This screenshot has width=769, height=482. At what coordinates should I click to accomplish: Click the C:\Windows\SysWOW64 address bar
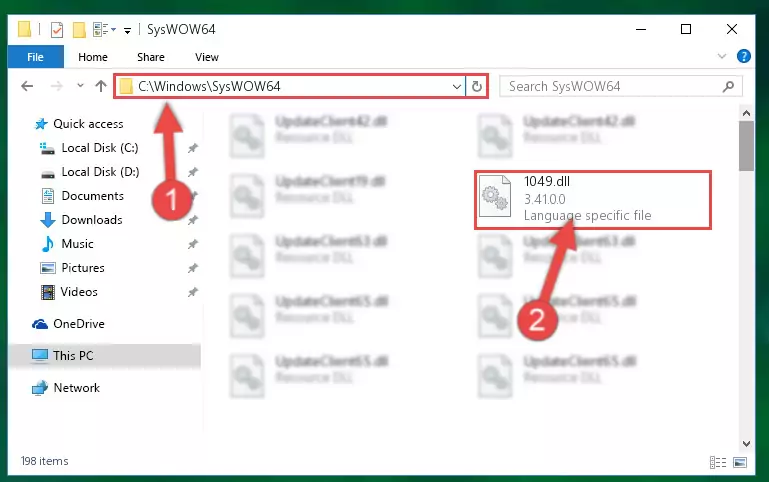(289, 86)
